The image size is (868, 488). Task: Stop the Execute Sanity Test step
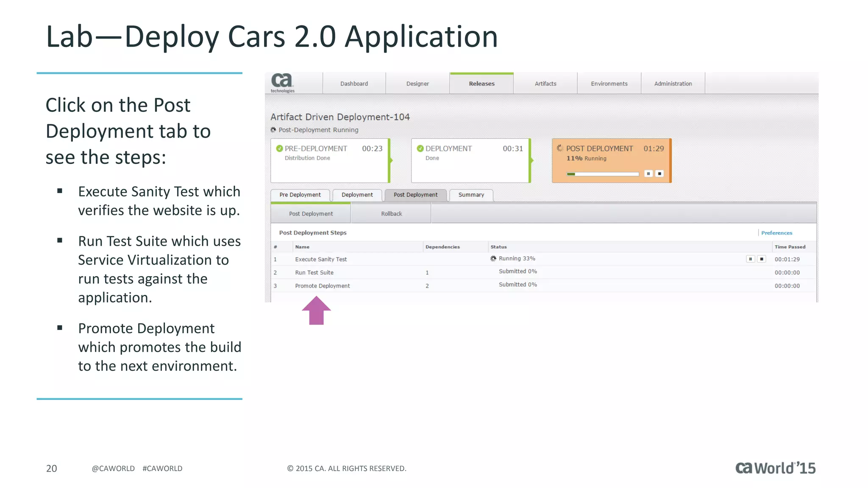tap(762, 259)
